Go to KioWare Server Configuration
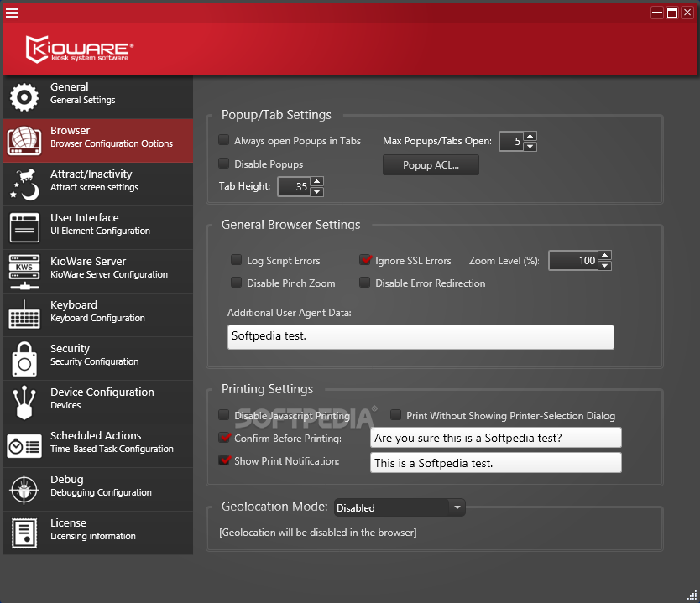The width and height of the screenshot is (700, 603). pyautogui.click(x=97, y=271)
